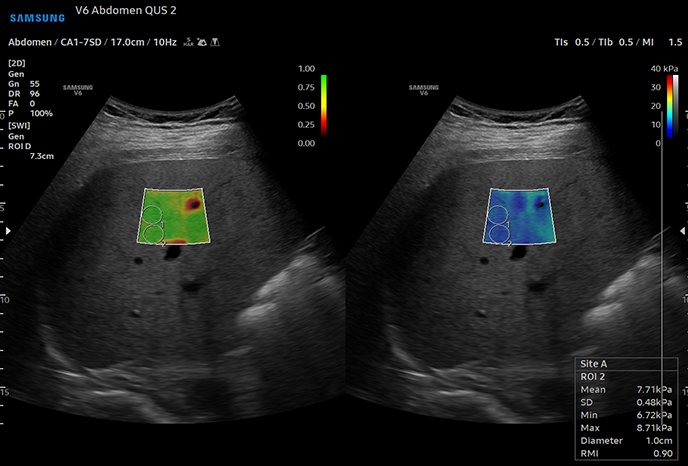This screenshot has width=688, height=466.
Task: Select ROI circle 1 on the green reliability map
Action: tap(151, 214)
